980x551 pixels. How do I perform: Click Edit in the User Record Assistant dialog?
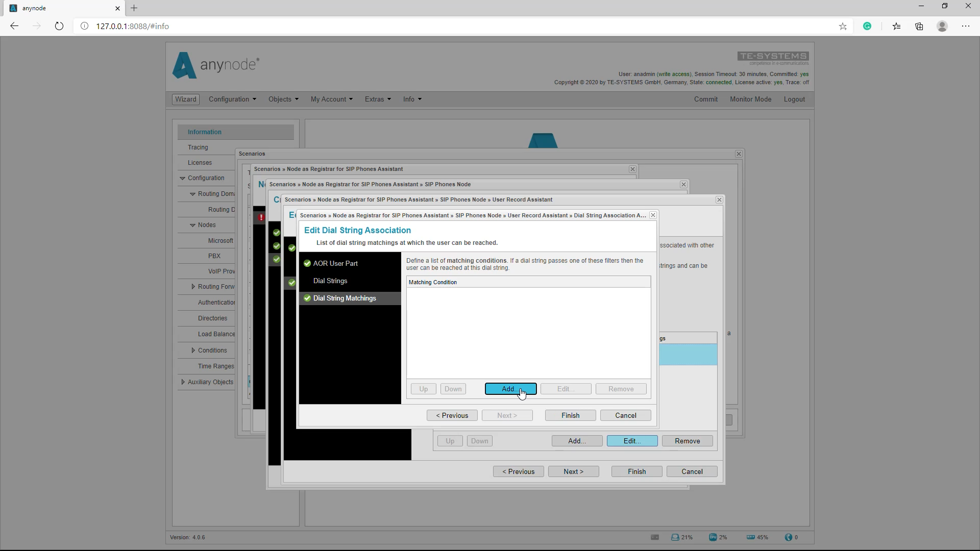(x=632, y=441)
